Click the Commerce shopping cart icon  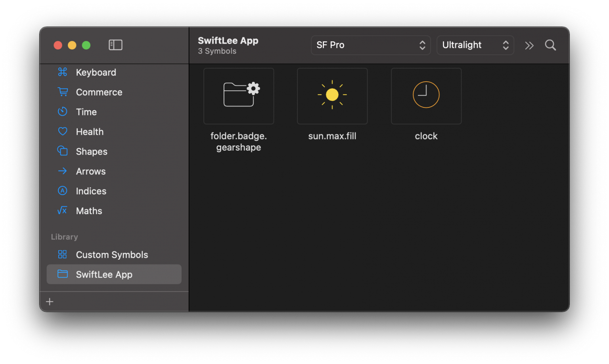(63, 92)
